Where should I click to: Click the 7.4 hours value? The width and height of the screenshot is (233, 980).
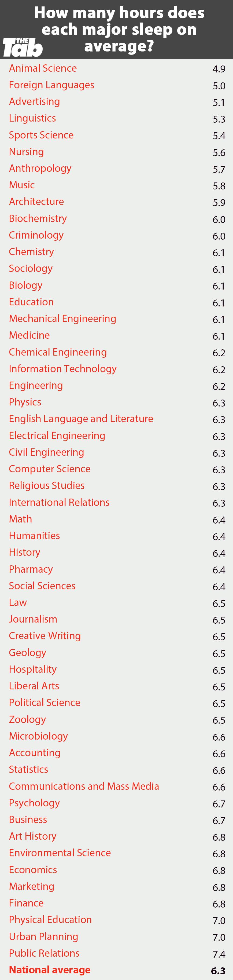pos(219,954)
